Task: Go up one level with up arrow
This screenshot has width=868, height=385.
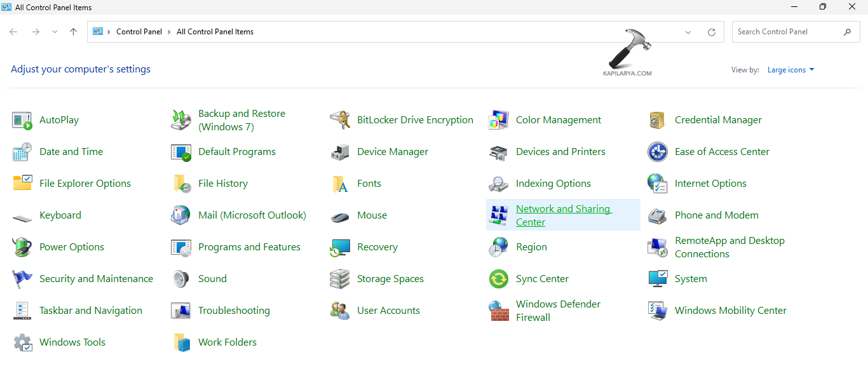Action: tap(73, 32)
